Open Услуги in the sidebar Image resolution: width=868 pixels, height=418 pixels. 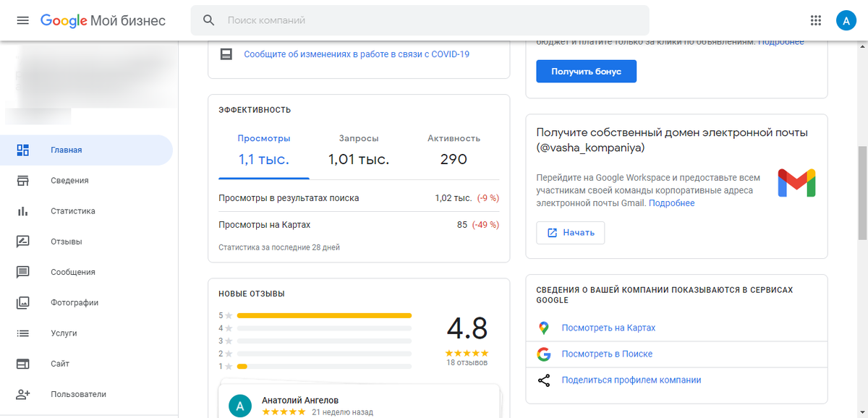(x=87, y=333)
